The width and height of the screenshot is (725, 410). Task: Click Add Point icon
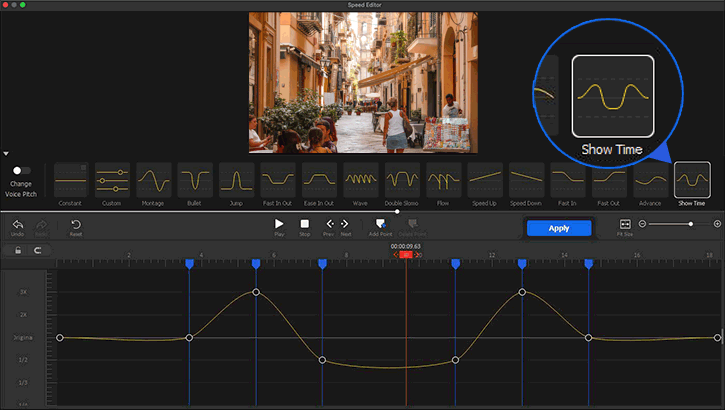pyautogui.click(x=381, y=225)
